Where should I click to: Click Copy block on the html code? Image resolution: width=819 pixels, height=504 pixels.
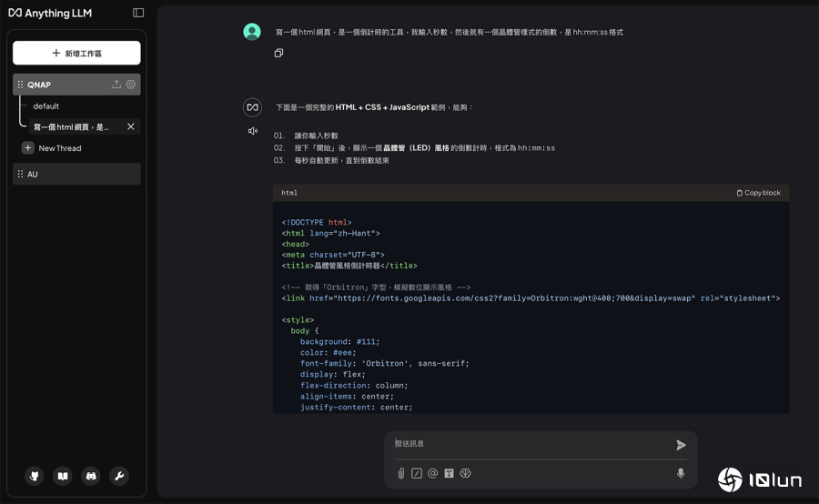pos(758,193)
